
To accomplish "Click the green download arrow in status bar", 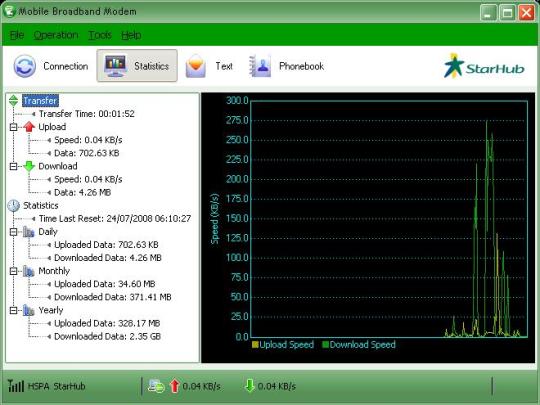I will tap(250, 386).
